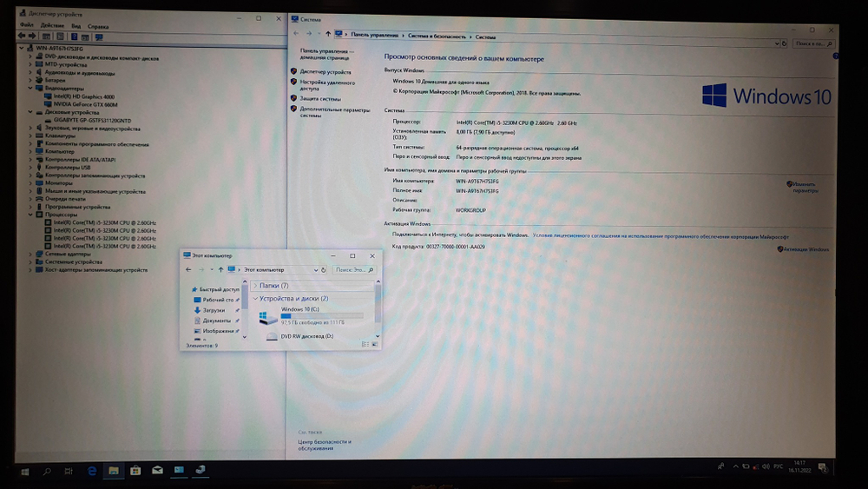Open recent locations dropdown in Этот компьютер
The image size is (868, 489).
212,270
